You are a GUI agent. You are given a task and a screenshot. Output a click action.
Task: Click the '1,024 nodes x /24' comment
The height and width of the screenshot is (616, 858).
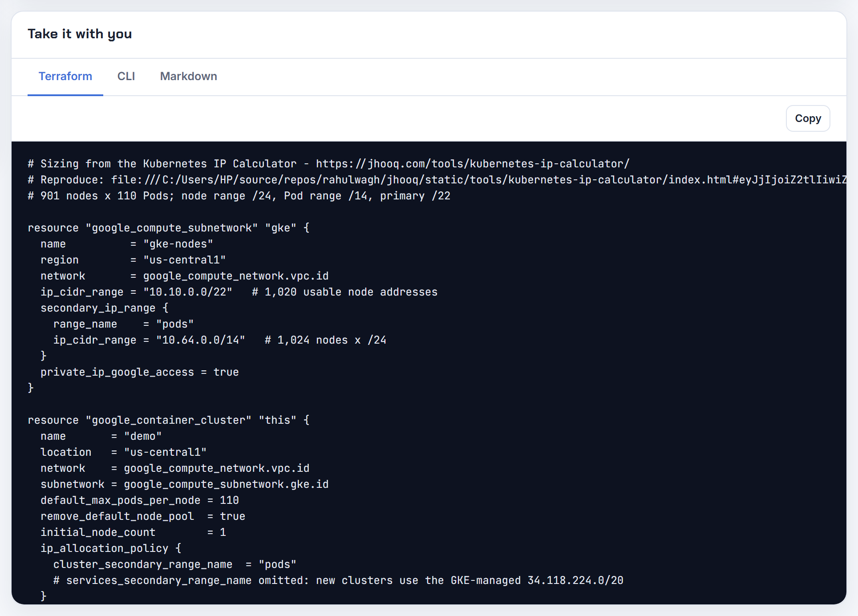click(x=326, y=340)
